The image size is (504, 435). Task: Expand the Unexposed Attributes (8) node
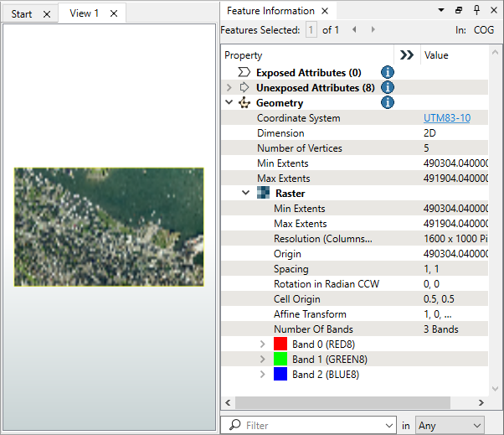[x=229, y=88]
